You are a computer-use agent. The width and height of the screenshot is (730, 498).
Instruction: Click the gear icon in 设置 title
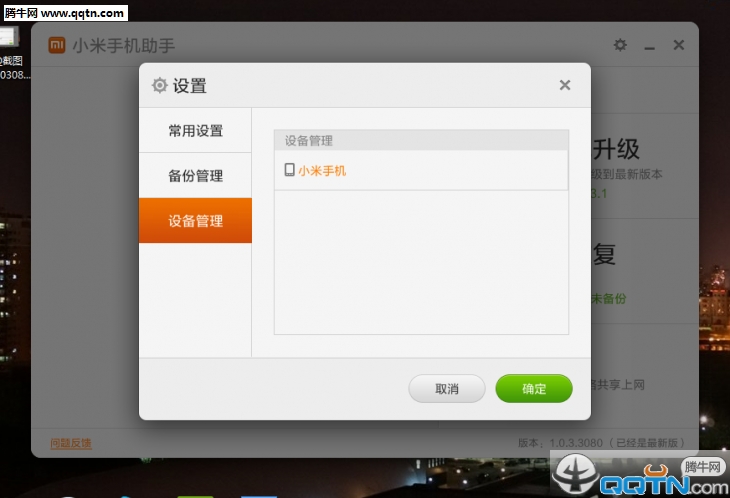(159, 86)
